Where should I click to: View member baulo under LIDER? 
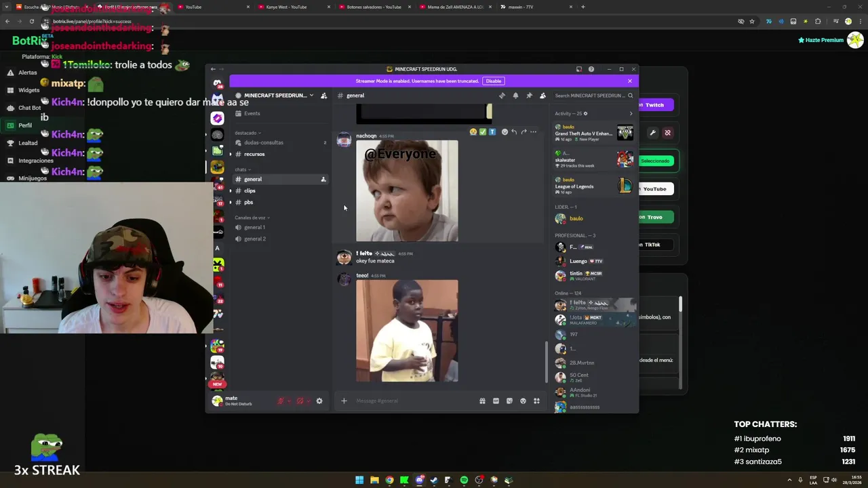(x=594, y=218)
